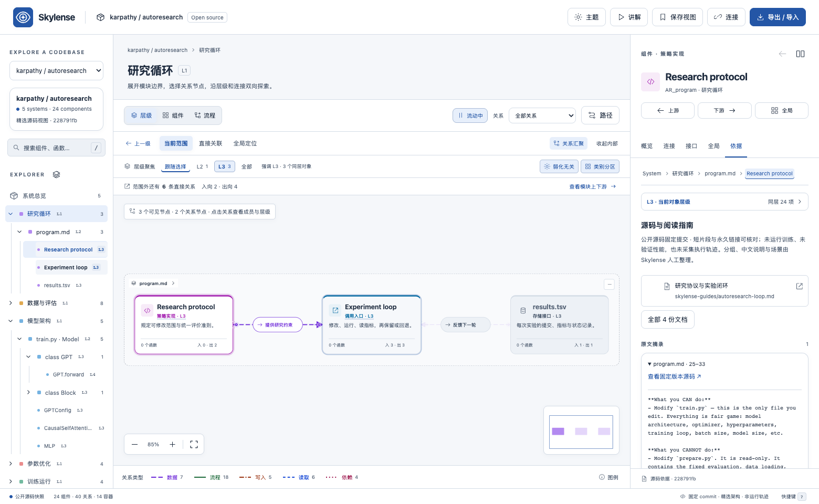Toggle 弱化无关 dimming option
Viewport: 819px width, 504px height.
click(559, 166)
